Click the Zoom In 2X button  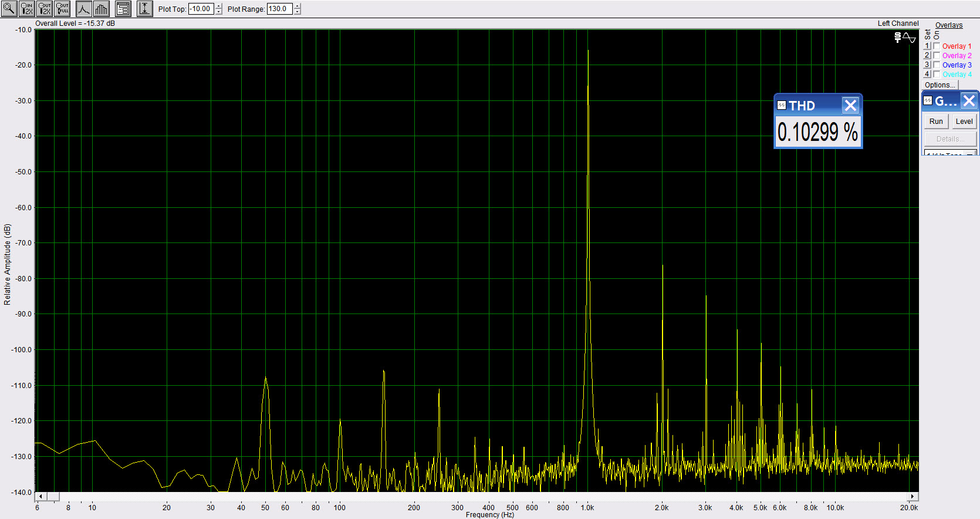tap(27, 9)
